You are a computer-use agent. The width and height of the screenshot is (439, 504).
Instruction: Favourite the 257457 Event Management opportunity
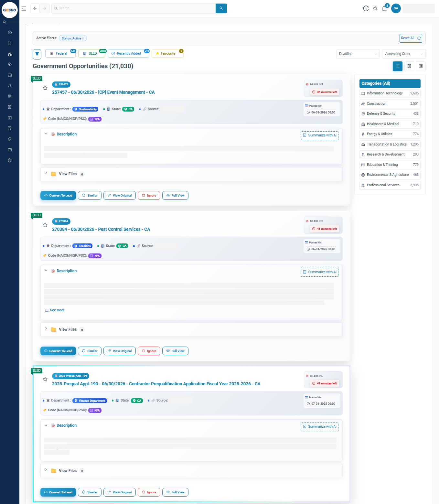tap(45, 88)
